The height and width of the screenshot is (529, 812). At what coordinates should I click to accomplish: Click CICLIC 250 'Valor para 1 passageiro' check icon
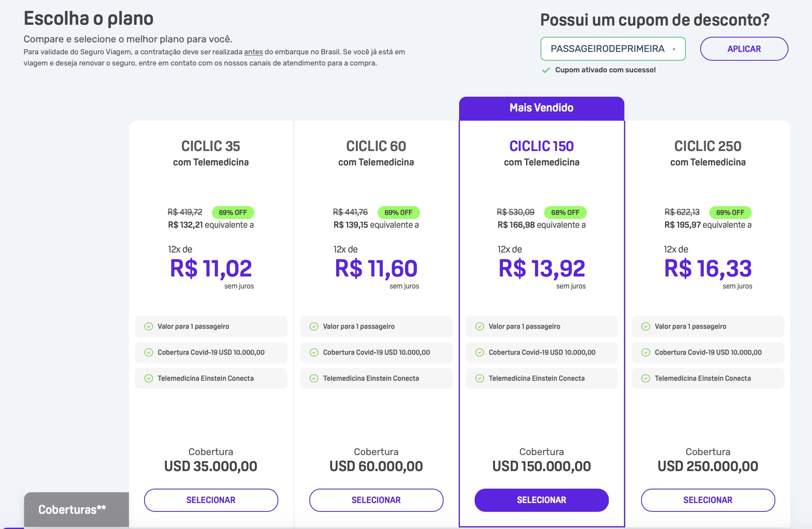[x=646, y=326]
